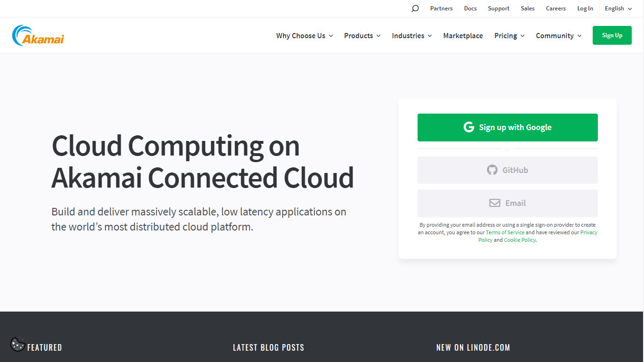The height and width of the screenshot is (362, 644).
Task: Open the cookie preferences icon
Action: click(x=17, y=344)
